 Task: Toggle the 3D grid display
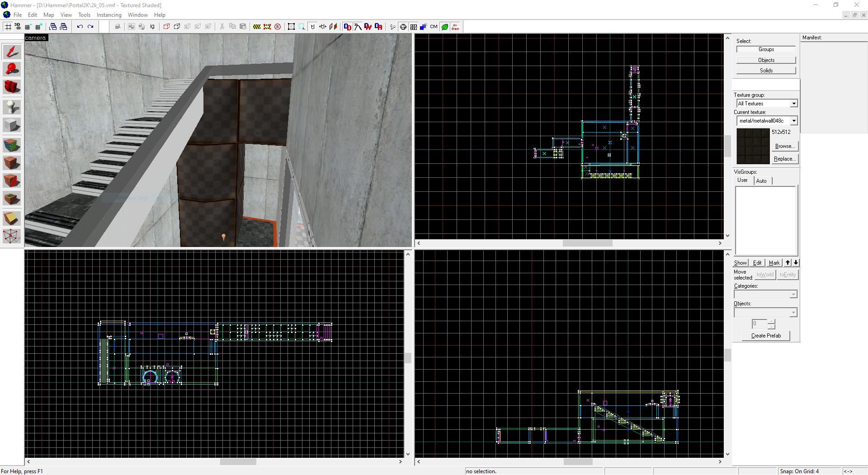(x=18, y=27)
